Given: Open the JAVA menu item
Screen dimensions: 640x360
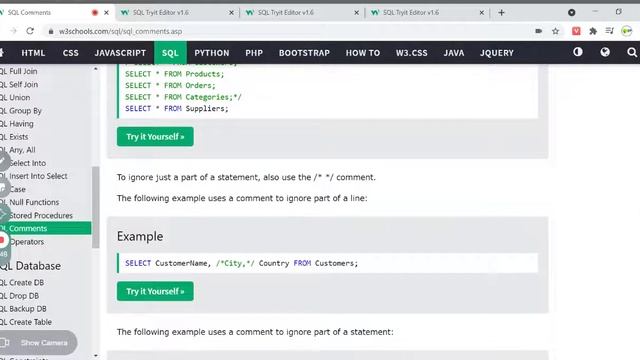Looking at the screenshot, I should [x=454, y=53].
